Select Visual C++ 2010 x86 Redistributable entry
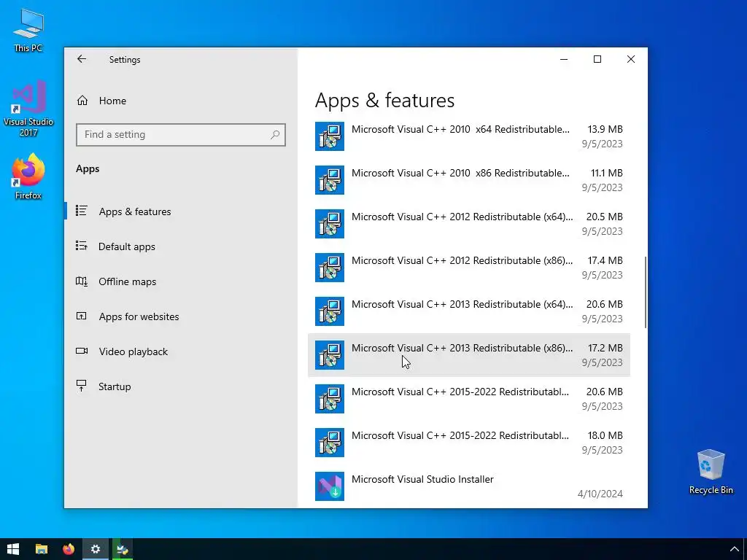Screen dimensions: 747x560 click(469, 180)
